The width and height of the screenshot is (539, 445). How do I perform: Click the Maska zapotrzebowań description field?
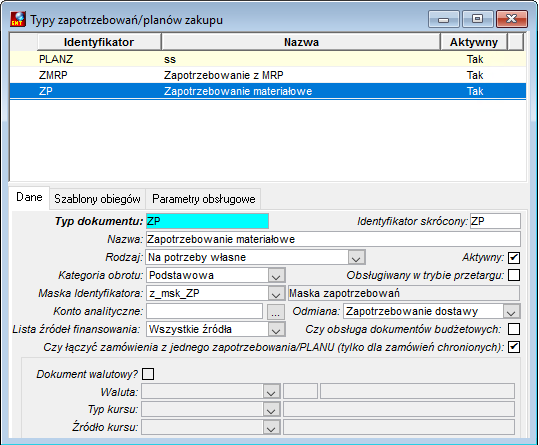pos(404,293)
